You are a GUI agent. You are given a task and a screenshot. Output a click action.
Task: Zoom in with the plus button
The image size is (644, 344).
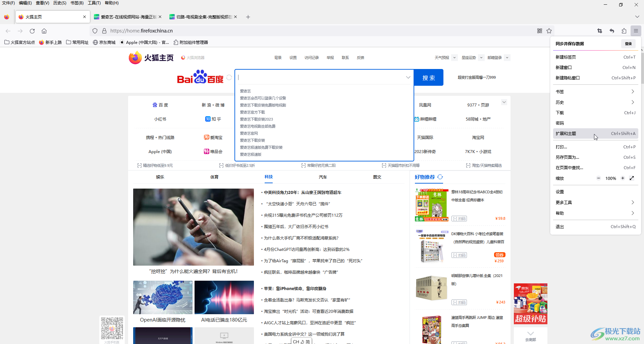pyautogui.click(x=623, y=178)
